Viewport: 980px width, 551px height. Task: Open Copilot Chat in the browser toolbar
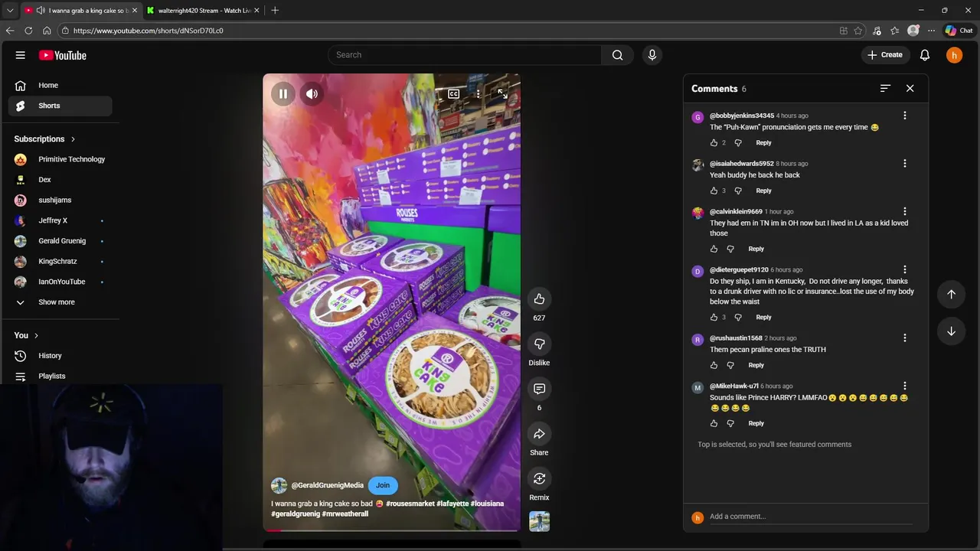(x=959, y=31)
